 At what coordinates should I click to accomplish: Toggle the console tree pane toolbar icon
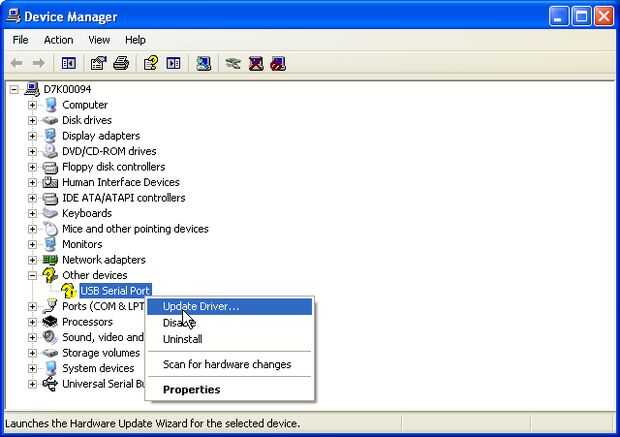(69, 63)
